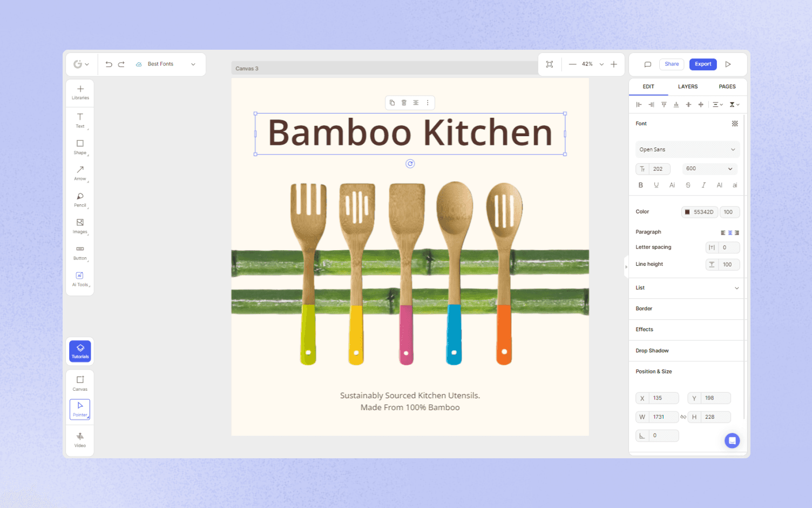Play the preview
The image size is (812, 508).
coord(728,64)
